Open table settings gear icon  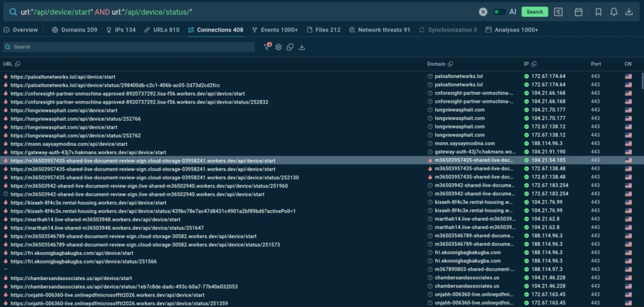tap(279, 47)
